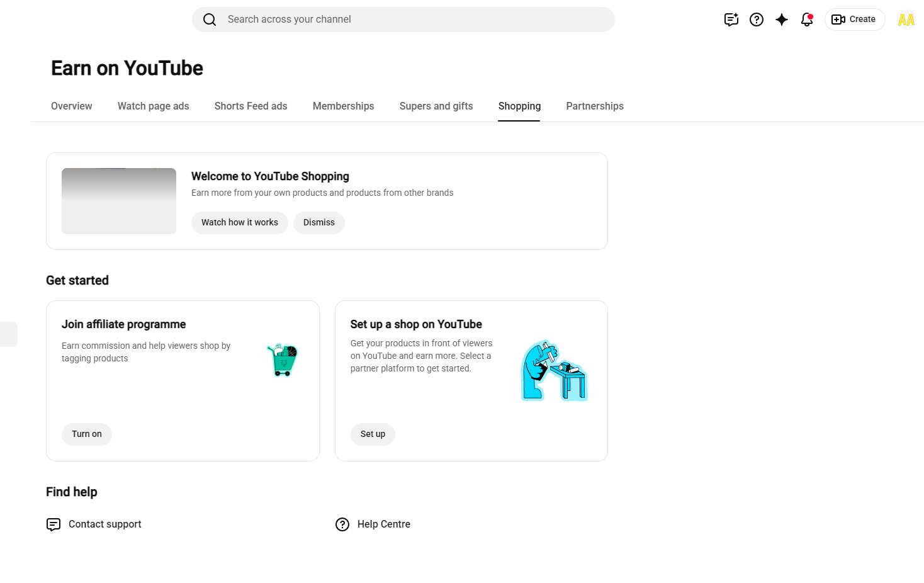Open the notifications bell
Screen dimensions: 924x583
coord(807,20)
